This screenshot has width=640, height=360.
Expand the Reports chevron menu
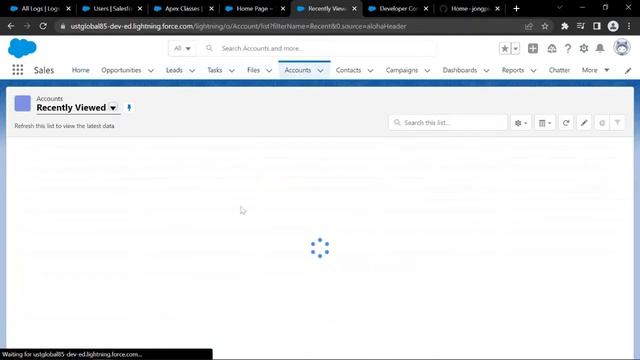click(533, 71)
